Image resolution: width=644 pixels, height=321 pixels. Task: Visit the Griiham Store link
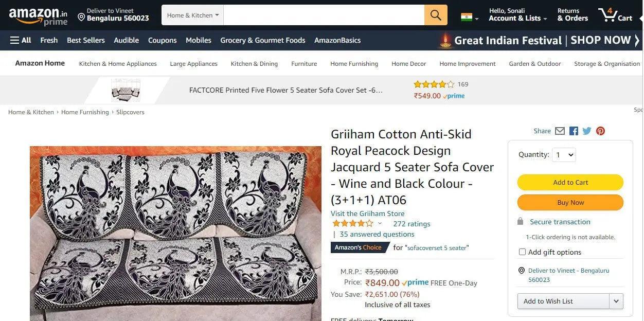367,213
